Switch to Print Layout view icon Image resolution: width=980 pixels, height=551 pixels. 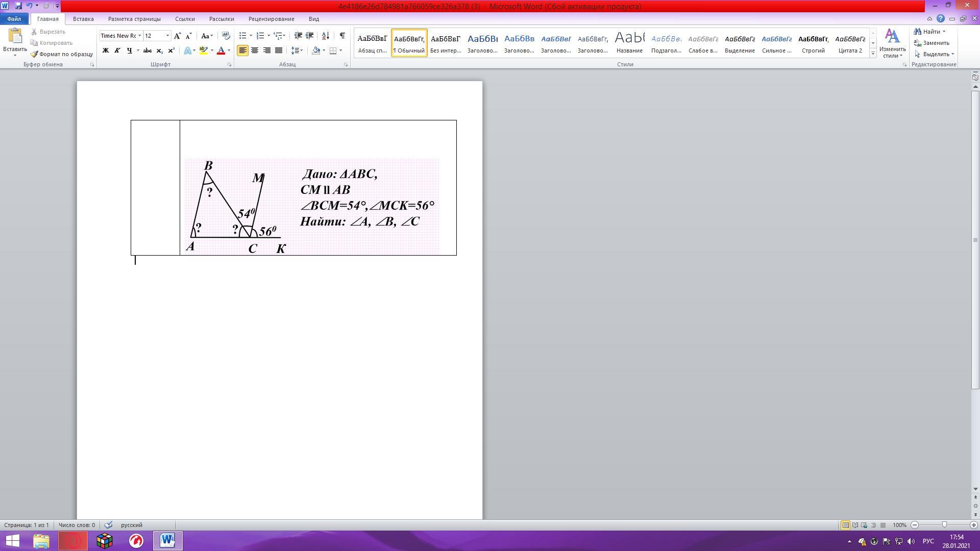coord(846,525)
